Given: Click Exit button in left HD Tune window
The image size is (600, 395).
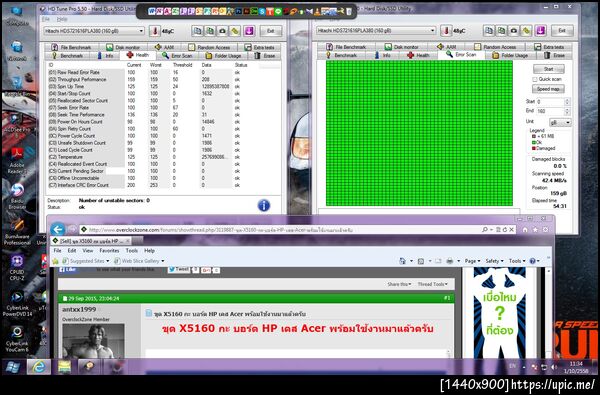Looking at the screenshot, I should pyautogui.click(x=271, y=31).
